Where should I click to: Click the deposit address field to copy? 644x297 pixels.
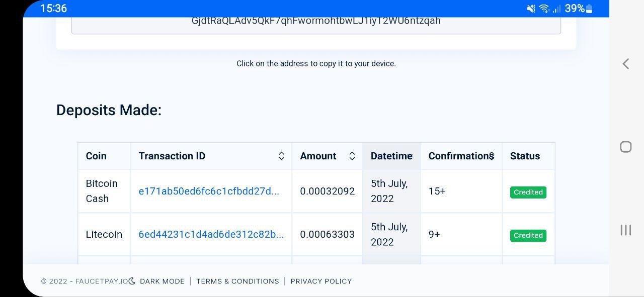(x=316, y=24)
